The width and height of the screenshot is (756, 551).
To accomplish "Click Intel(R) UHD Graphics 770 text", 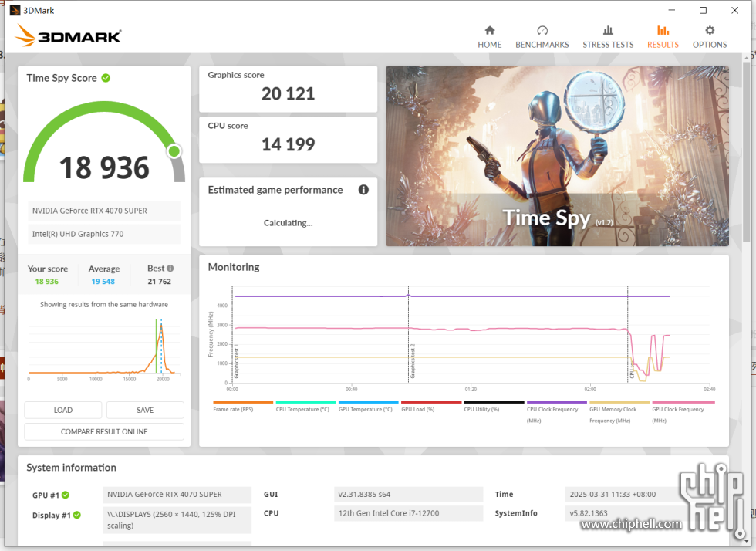I will click(x=78, y=234).
